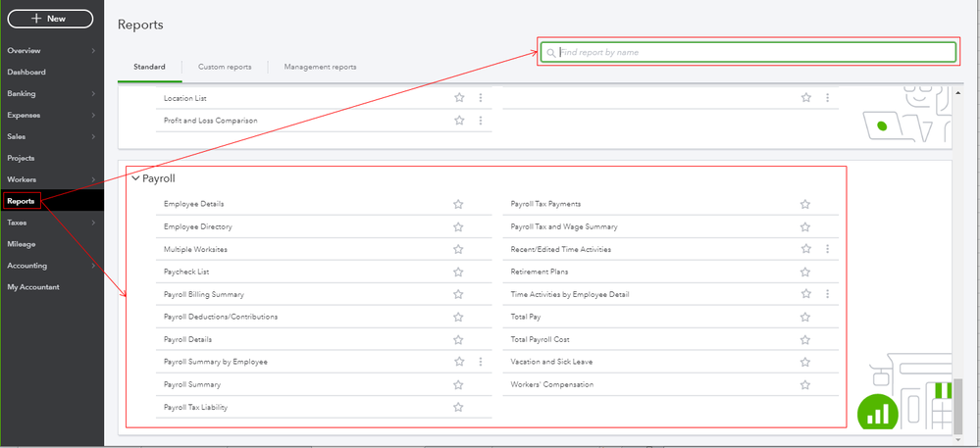
Task: Click the green bar chart icon
Action: 878,413
